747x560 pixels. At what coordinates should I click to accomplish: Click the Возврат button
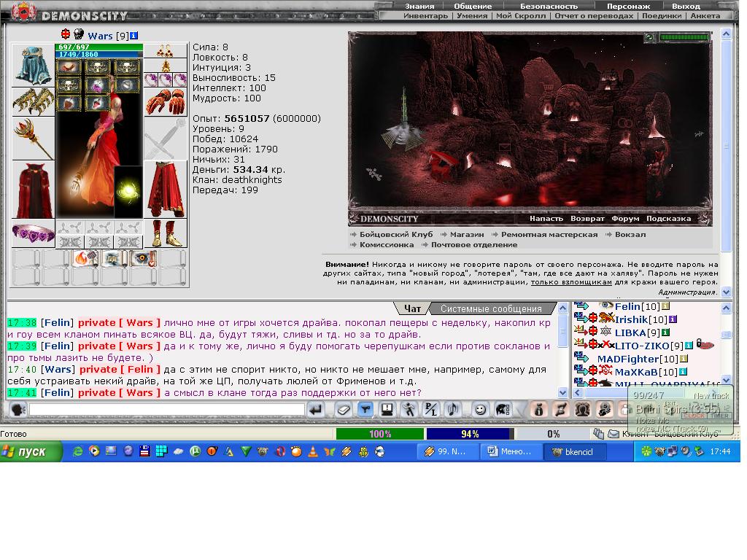pos(587,219)
